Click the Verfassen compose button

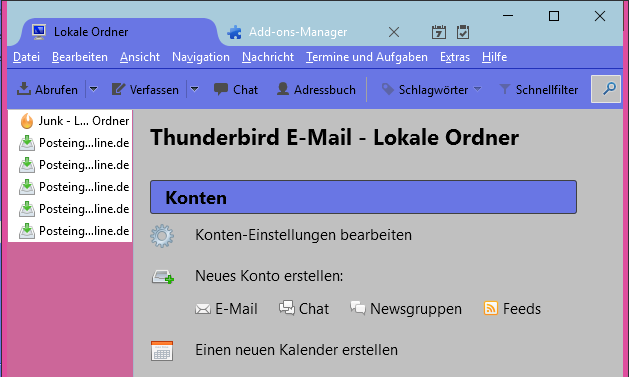click(145, 89)
